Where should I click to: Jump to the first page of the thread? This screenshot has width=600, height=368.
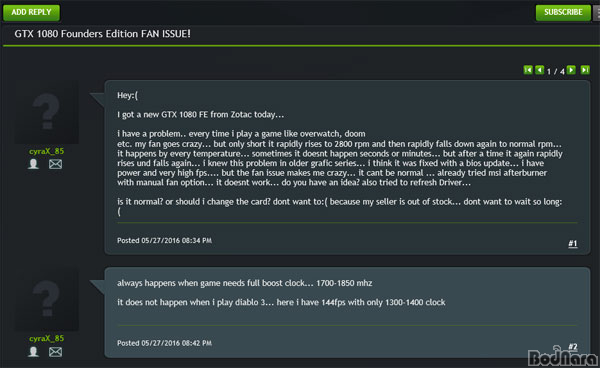point(528,70)
